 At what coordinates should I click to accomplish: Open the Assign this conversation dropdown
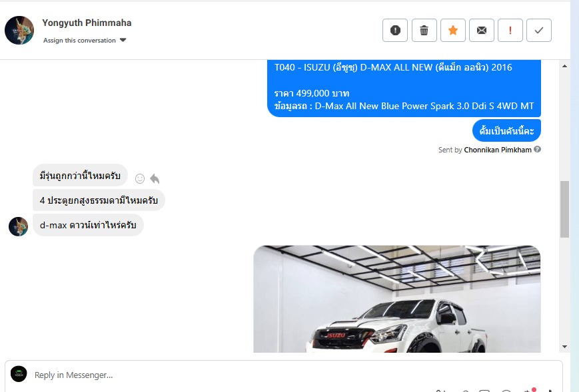(x=85, y=40)
